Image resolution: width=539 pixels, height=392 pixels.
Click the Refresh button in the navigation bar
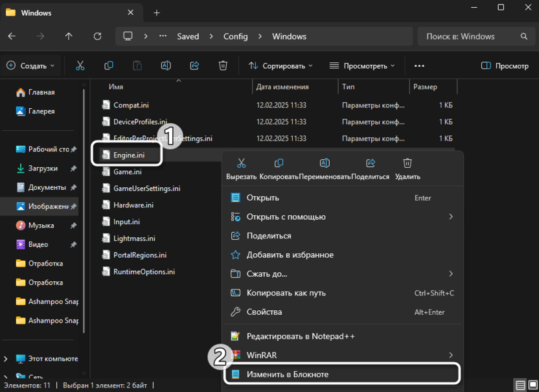coord(97,36)
